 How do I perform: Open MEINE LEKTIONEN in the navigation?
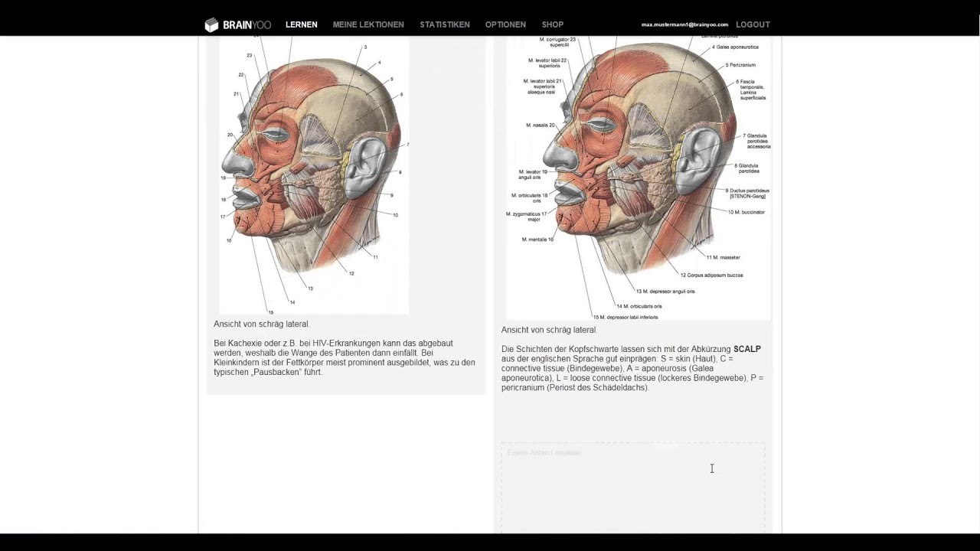point(368,24)
